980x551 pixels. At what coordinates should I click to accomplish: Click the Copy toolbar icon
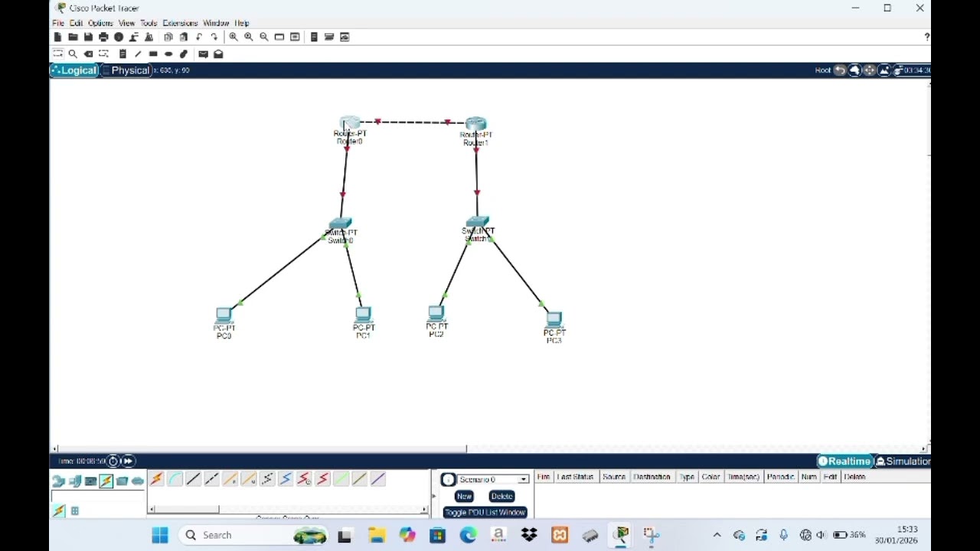tap(168, 37)
